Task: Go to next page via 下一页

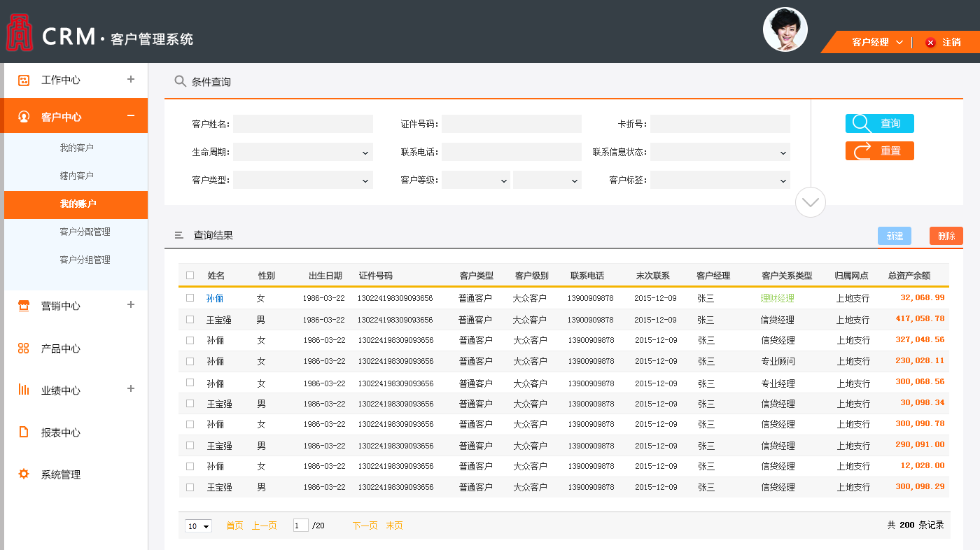Action: click(365, 526)
